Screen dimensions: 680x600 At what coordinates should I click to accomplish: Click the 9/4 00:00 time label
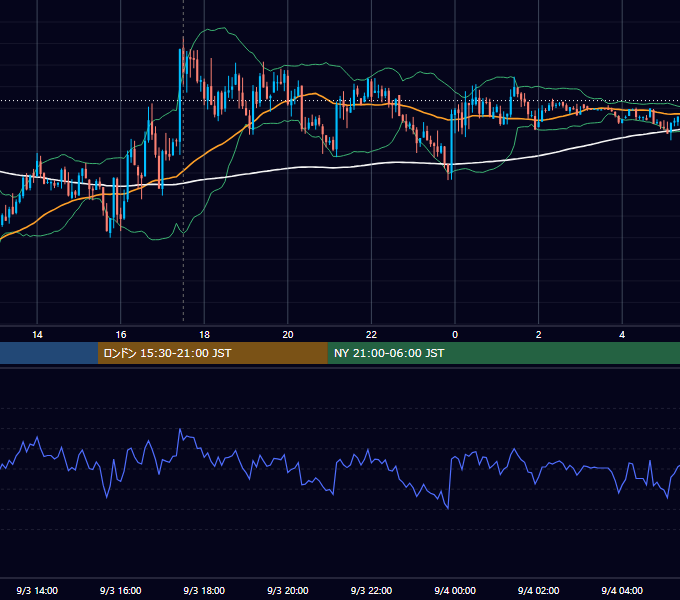tap(455, 590)
